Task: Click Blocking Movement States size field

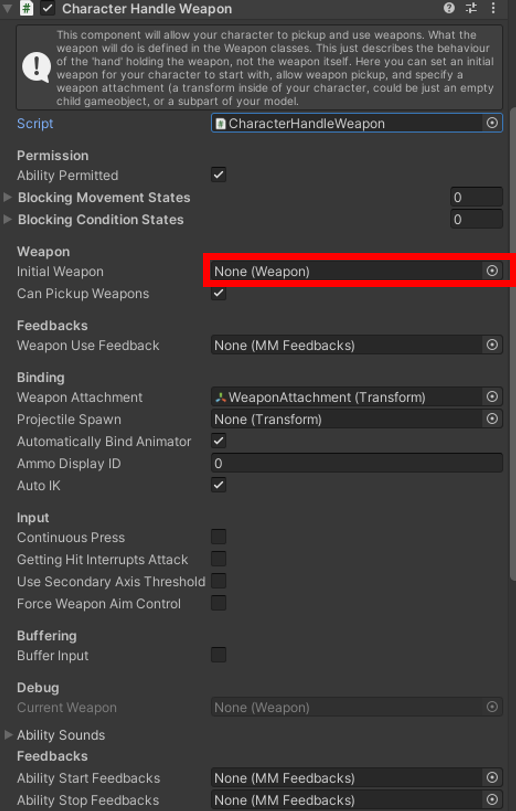Action: [476, 197]
